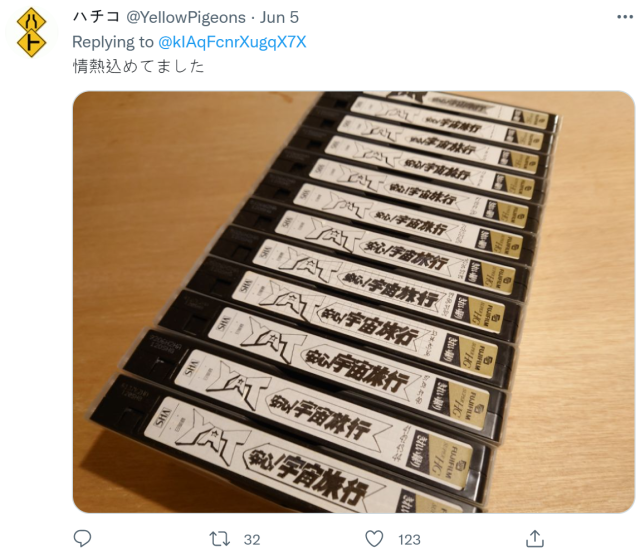Open the ハチコ display name profile

[96, 17]
